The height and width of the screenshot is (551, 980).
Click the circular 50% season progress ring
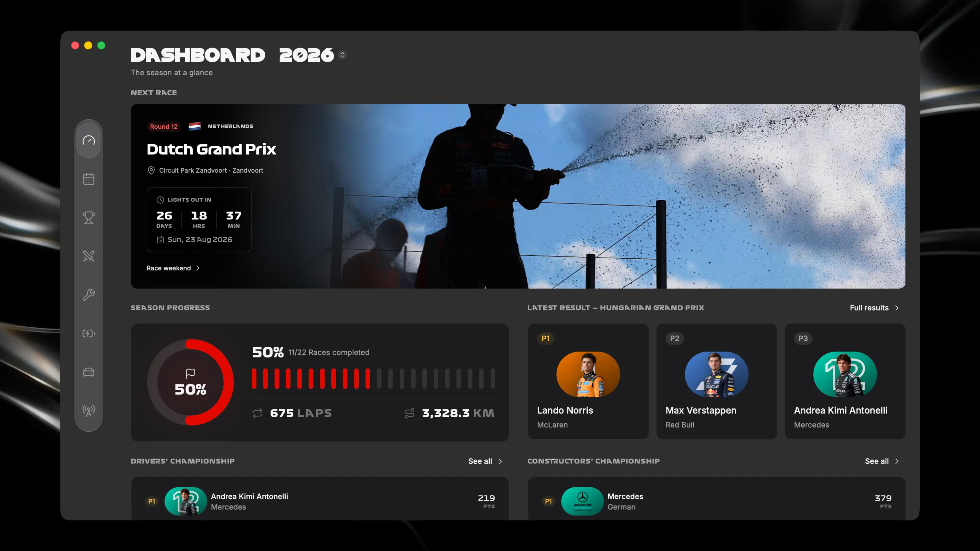190,382
